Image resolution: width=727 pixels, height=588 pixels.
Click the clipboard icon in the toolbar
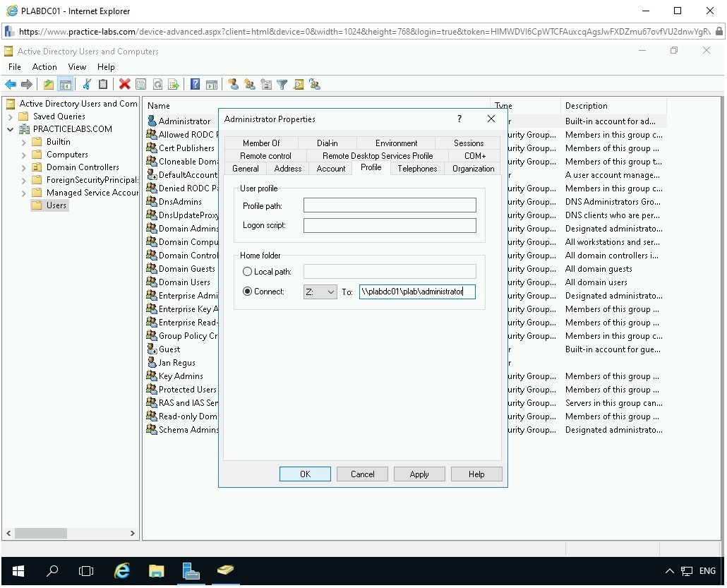103,85
